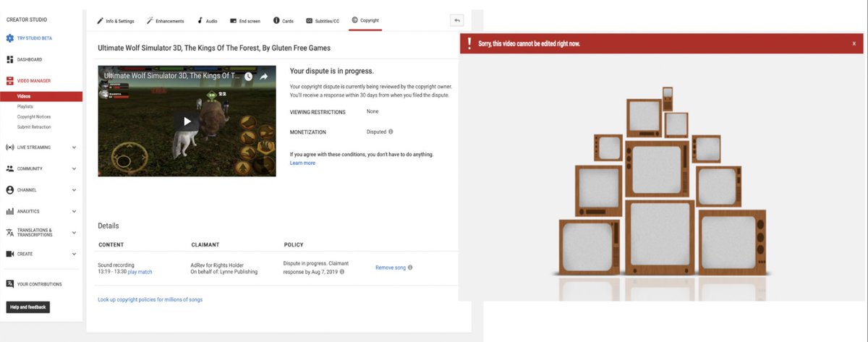The width and height of the screenshot is (868, 342).
Task: Play the Wolf Simulator video
Action: (187, 121)
